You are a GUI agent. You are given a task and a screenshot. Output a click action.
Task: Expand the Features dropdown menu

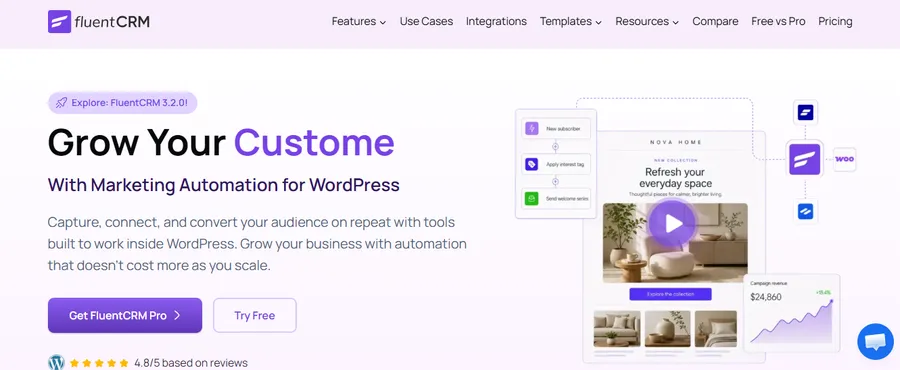point(359,21)
